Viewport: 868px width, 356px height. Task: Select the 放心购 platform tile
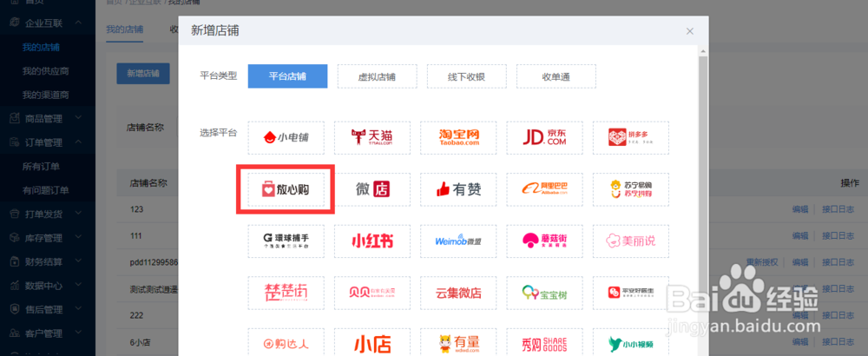286,190
